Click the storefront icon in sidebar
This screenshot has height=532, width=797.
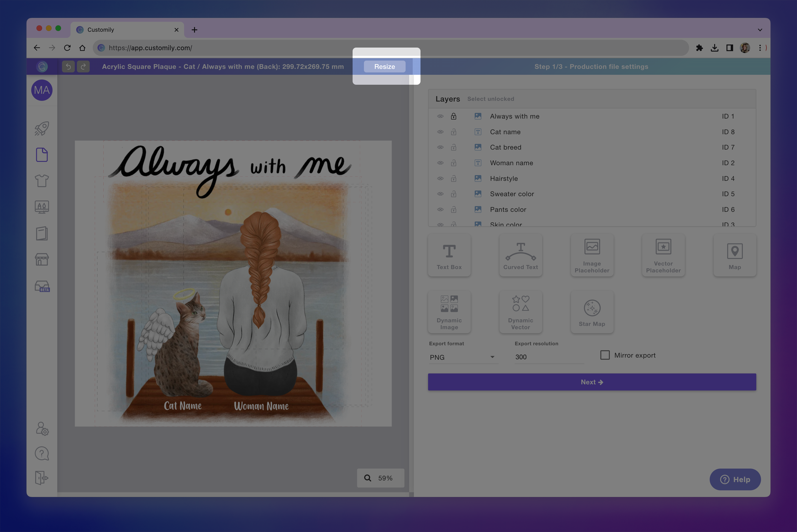pyautogui.click(x=42, y=260)
